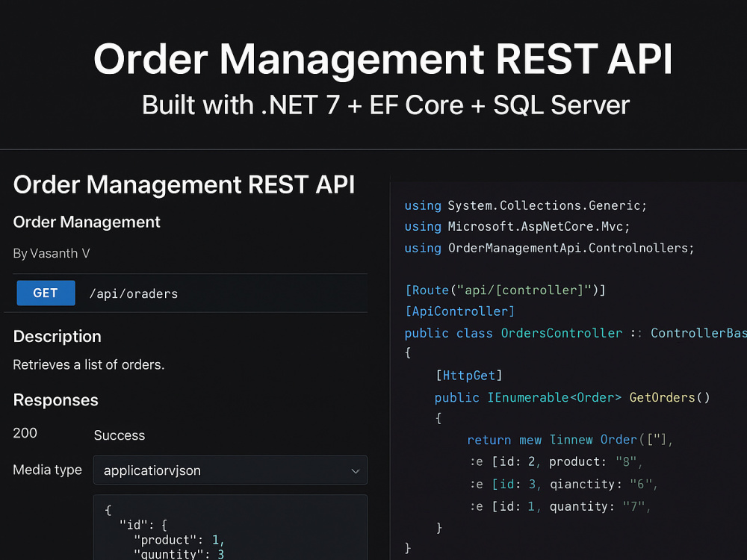
Task: Click the public class OrdersController line
Action: (x=575, y=333)
